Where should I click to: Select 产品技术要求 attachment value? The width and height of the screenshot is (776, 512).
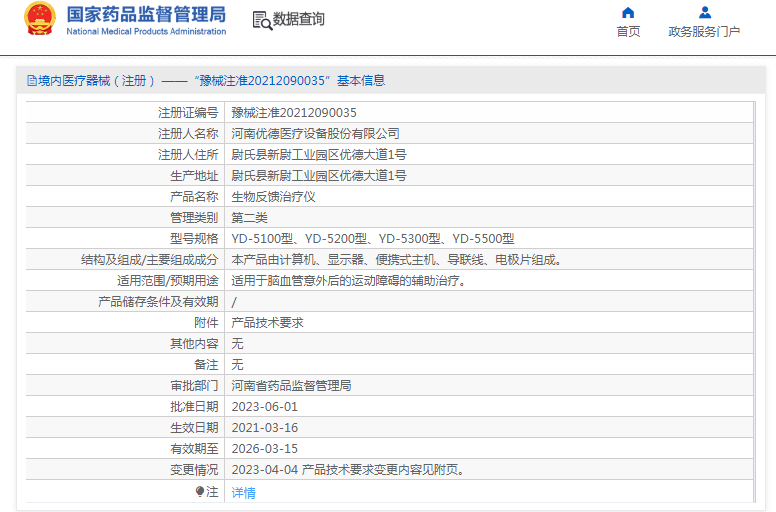point(267,323)
